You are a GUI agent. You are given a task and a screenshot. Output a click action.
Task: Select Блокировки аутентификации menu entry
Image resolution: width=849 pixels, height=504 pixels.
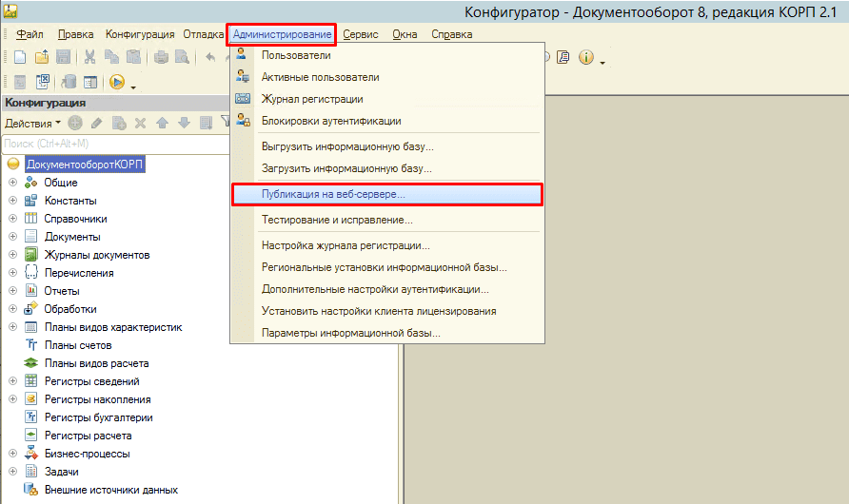pos(387,121)
